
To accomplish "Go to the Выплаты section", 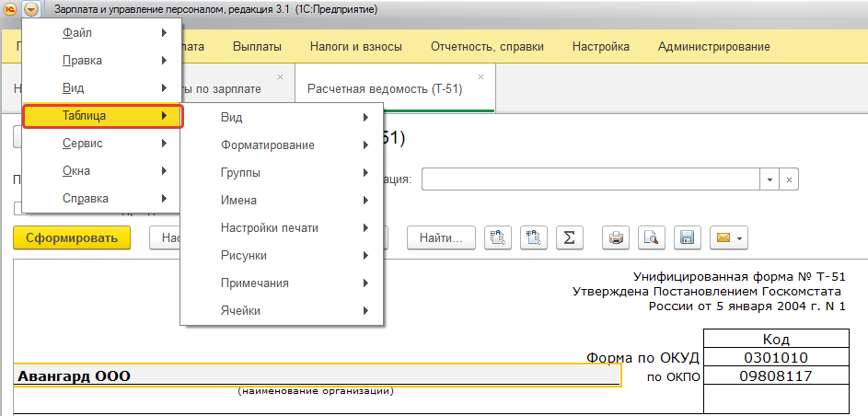I will tap(257, 47).
